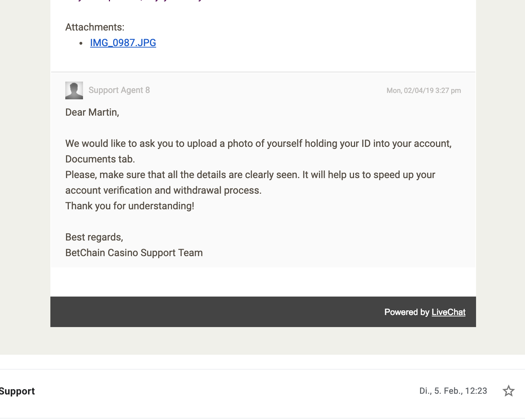Click the sentence about uploading a photo
Image resolution: width=525 pixels, height=420 pixels.
[258, 144]
